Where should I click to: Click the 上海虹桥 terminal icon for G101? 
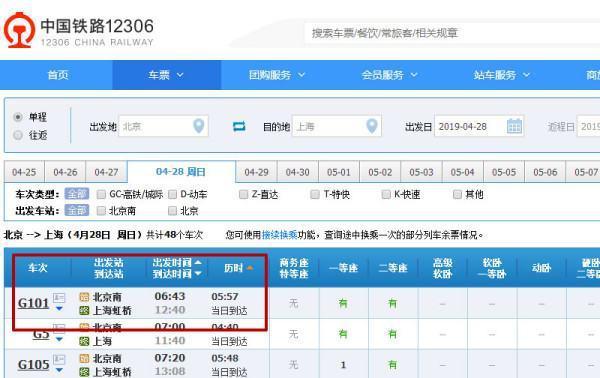tap(84, 310)
